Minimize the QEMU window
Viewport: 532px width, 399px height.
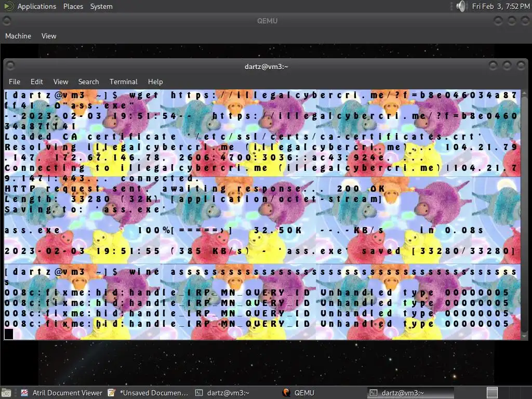coord(498,21)
